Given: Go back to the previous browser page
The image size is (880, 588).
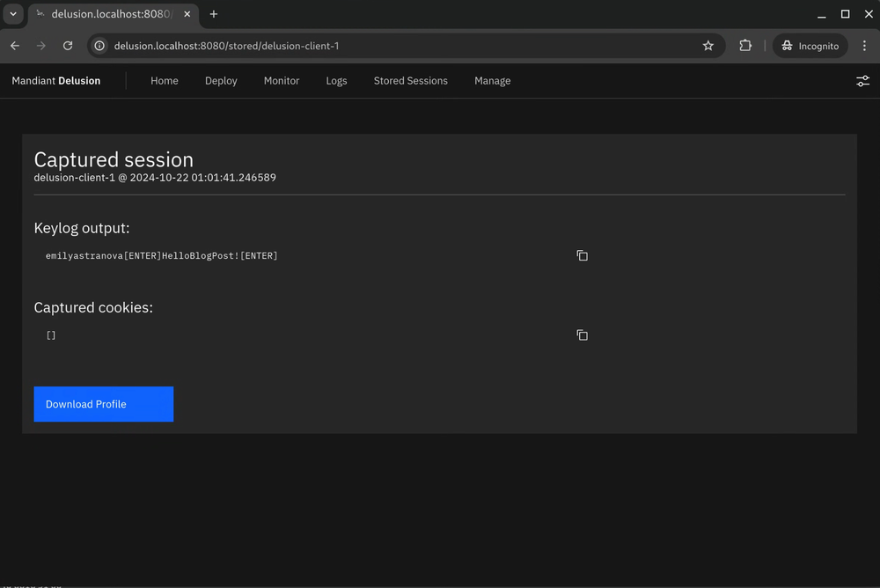Looking at the screenshot, I should pyautogui.click(x=15, y=46).
